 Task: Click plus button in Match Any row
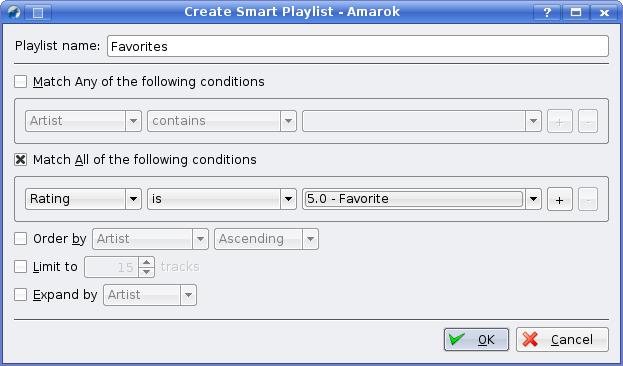559,121
